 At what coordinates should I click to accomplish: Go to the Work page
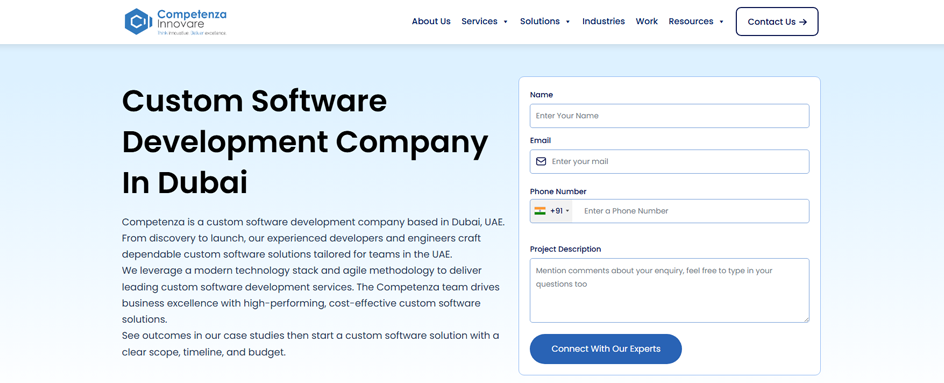tap(647, 21)
